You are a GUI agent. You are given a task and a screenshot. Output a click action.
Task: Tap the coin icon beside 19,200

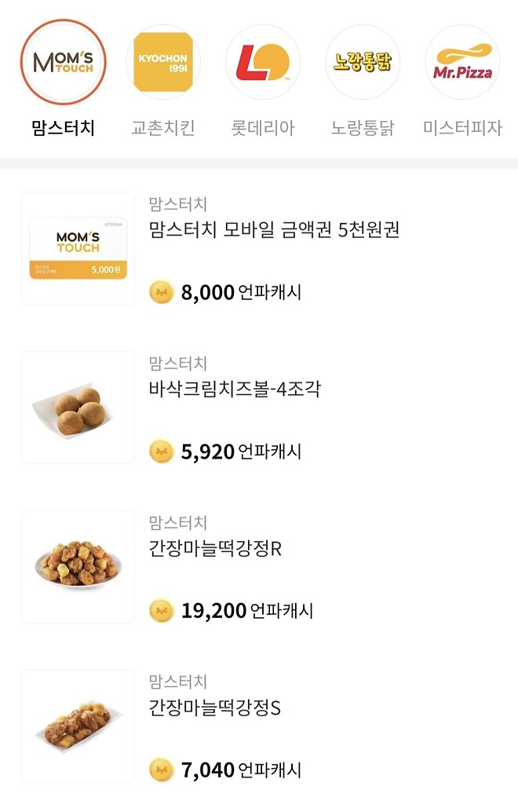click(x=163, y=609)
